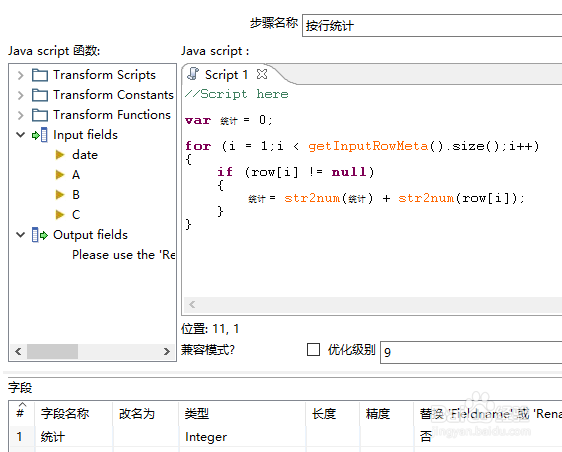The width and height of the screenshot is (562, 452).
Task: Click the arrow icon beside field date
Action: [60, 155]
